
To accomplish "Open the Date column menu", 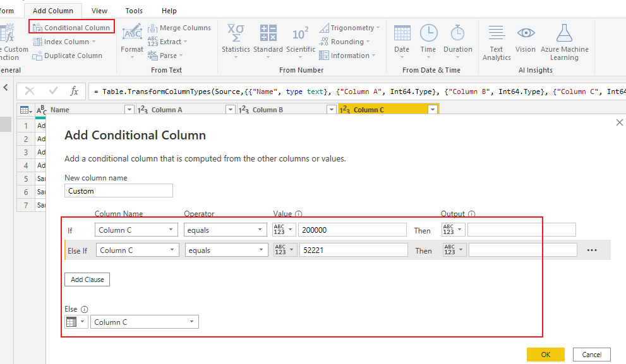I will 402,41.
